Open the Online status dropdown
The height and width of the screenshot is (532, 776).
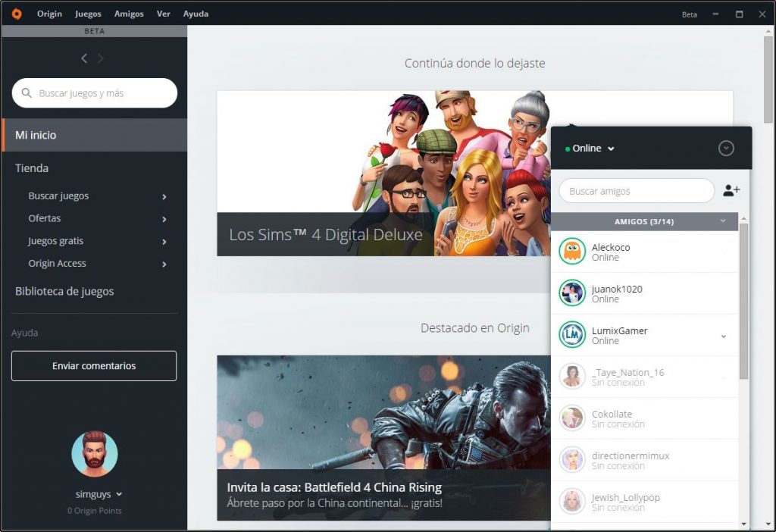pos(590,149)
